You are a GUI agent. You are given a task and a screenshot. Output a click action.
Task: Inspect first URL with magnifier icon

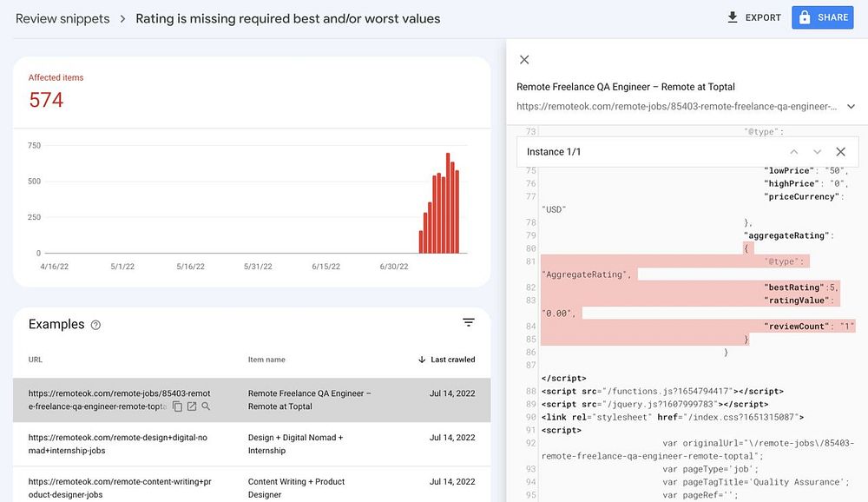pyautogui.click(x=206, y=406)
